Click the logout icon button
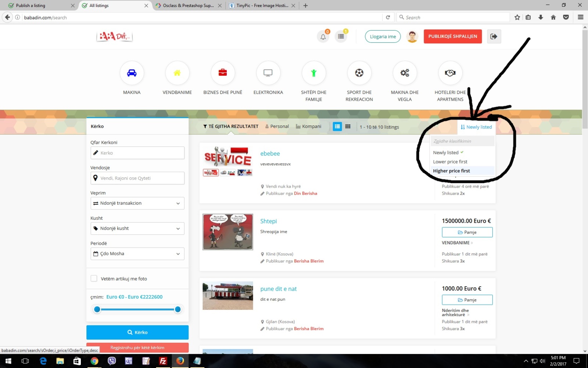588x368 pixels. pyautogui.click(x=494, y=36)
